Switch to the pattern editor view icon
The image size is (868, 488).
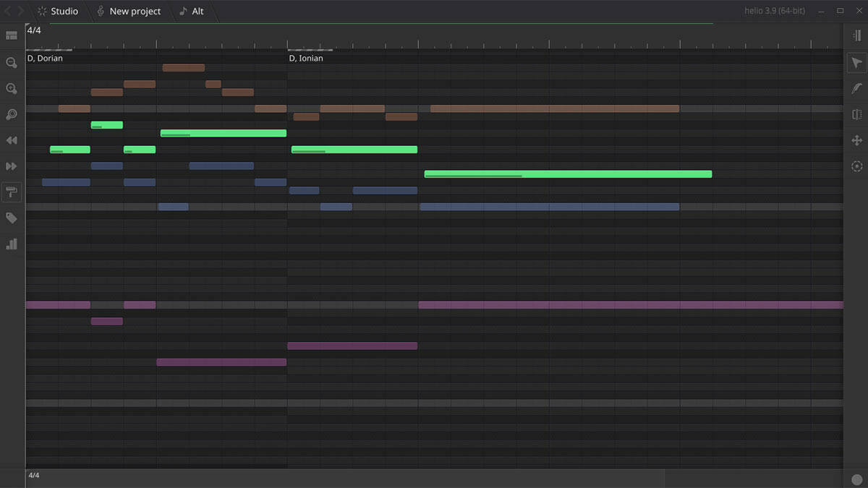point(12,35)
